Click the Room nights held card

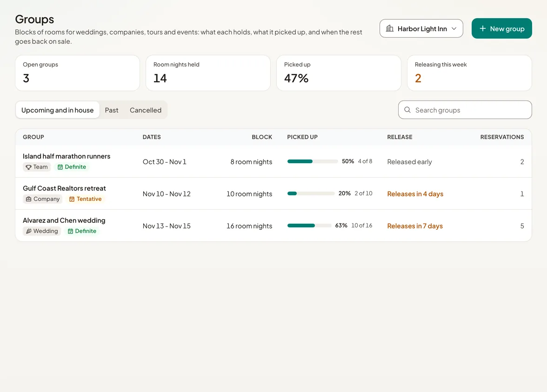[x=208, y=73]
